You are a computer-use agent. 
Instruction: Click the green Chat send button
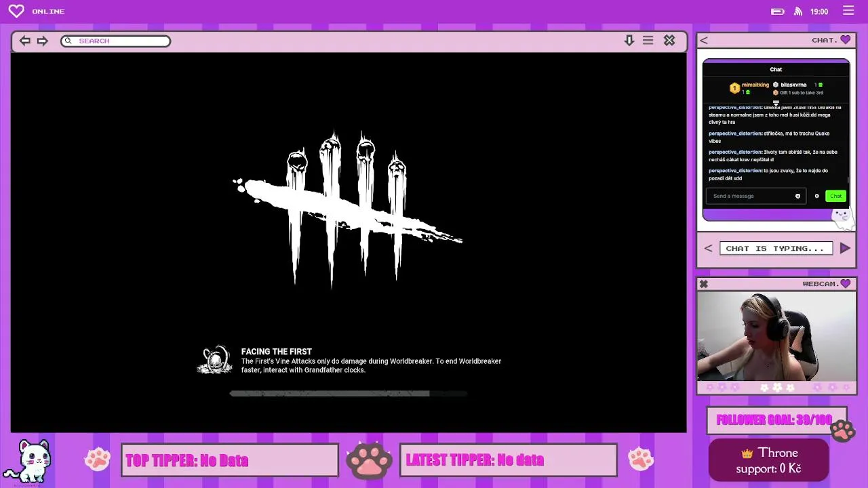coord(835,196)
